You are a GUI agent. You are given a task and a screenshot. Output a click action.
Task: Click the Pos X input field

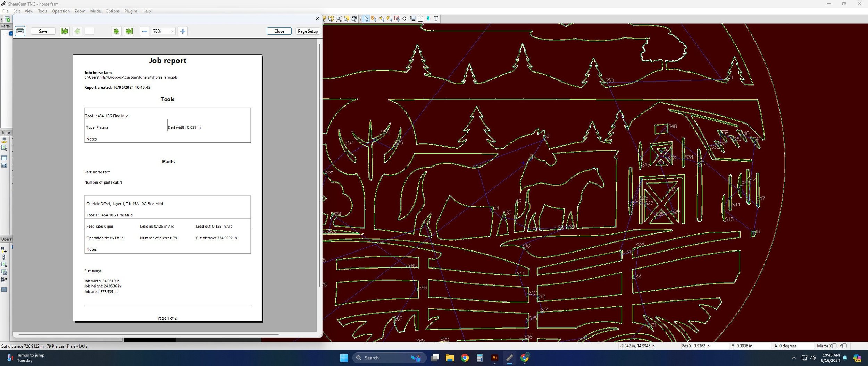click(x=710, y=346)
